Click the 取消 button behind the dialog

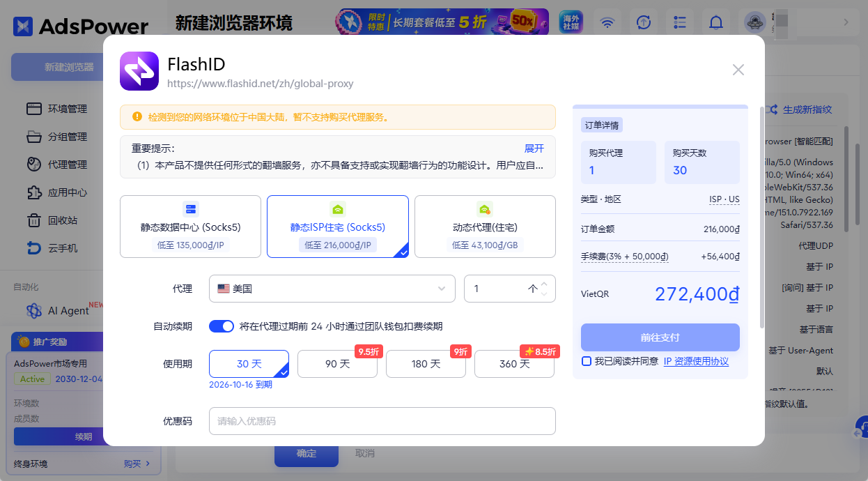point(365,454)
